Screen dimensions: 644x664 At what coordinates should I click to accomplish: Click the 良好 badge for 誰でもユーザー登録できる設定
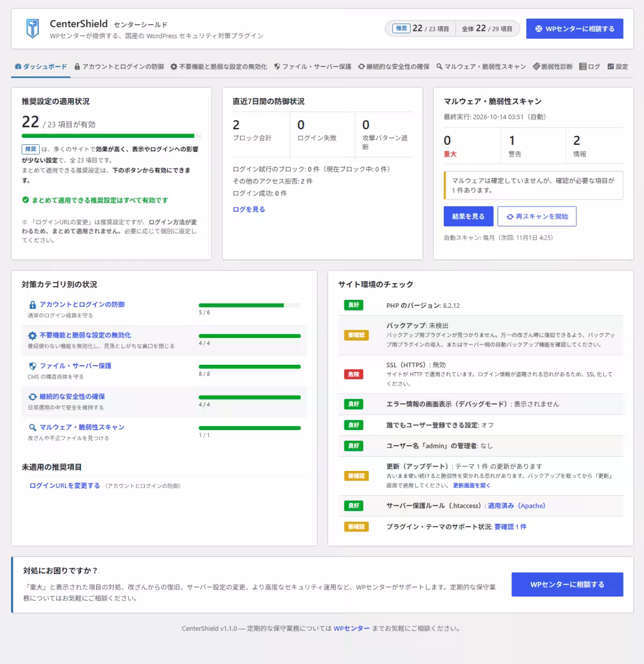pos(354,425)
